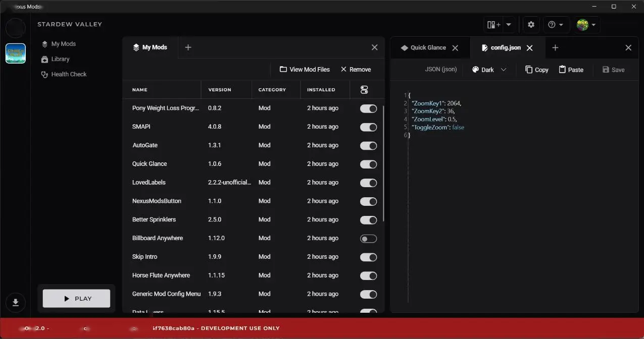Add new tab beside config.json
The height and width of the screenshot is (339, 644).
click(x=555, y=47)
